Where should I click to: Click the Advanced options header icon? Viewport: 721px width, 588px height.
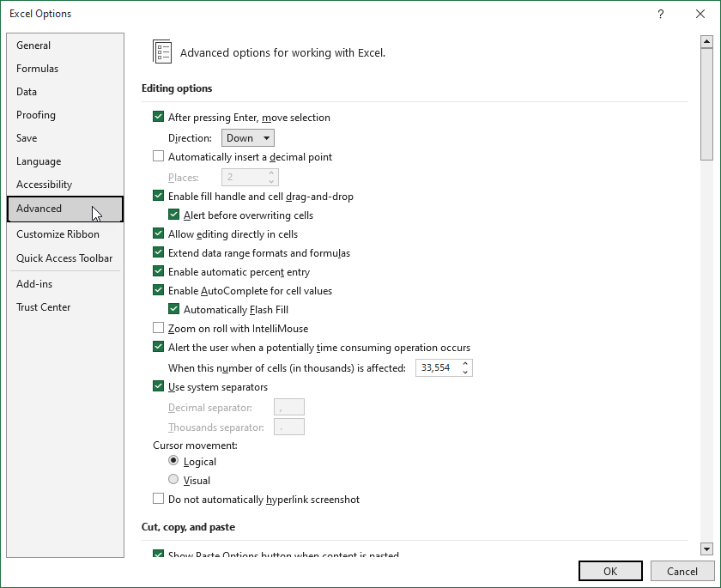coord(162,52)
